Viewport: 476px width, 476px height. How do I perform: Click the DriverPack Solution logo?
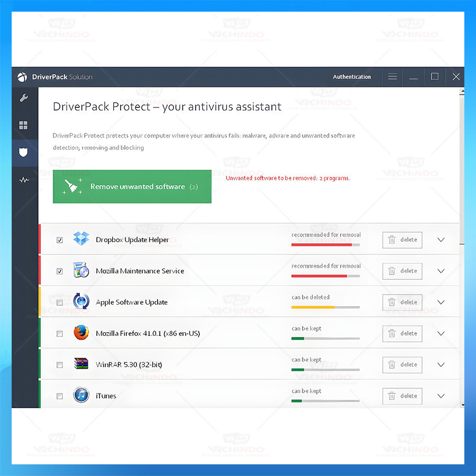22,77
